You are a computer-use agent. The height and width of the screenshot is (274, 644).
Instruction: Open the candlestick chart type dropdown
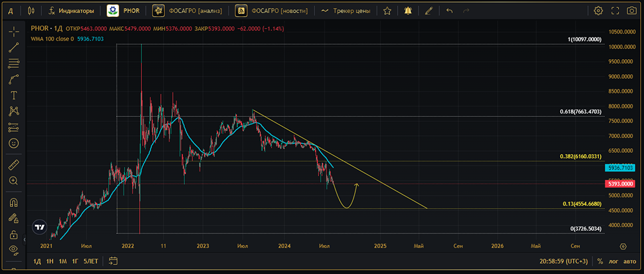pos(32,11)
